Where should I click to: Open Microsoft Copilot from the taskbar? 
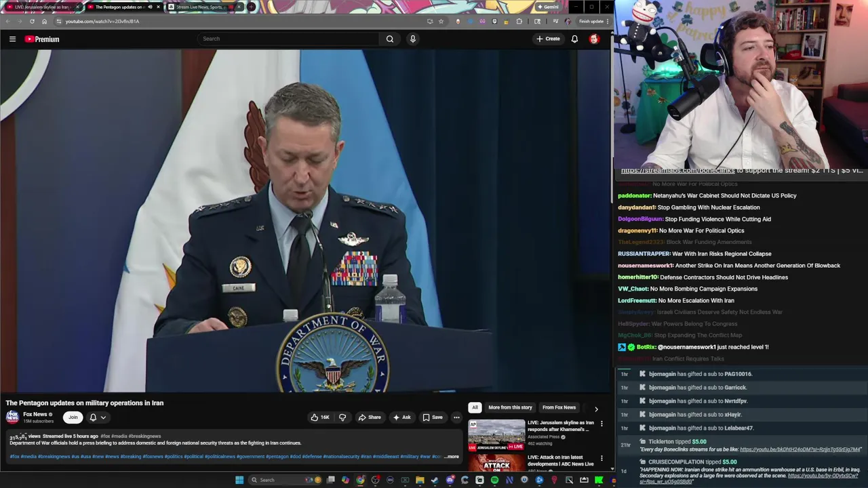click(346, 480)
